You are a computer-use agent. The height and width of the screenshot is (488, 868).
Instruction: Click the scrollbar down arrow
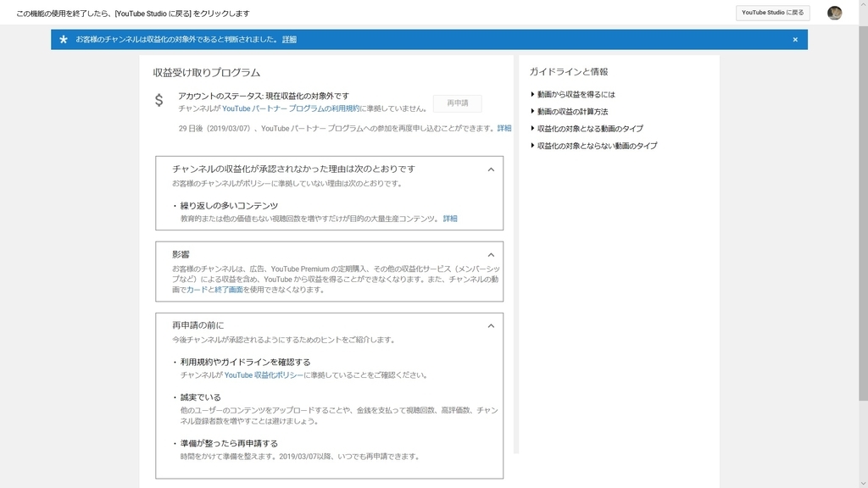click(x=863, y=484)
